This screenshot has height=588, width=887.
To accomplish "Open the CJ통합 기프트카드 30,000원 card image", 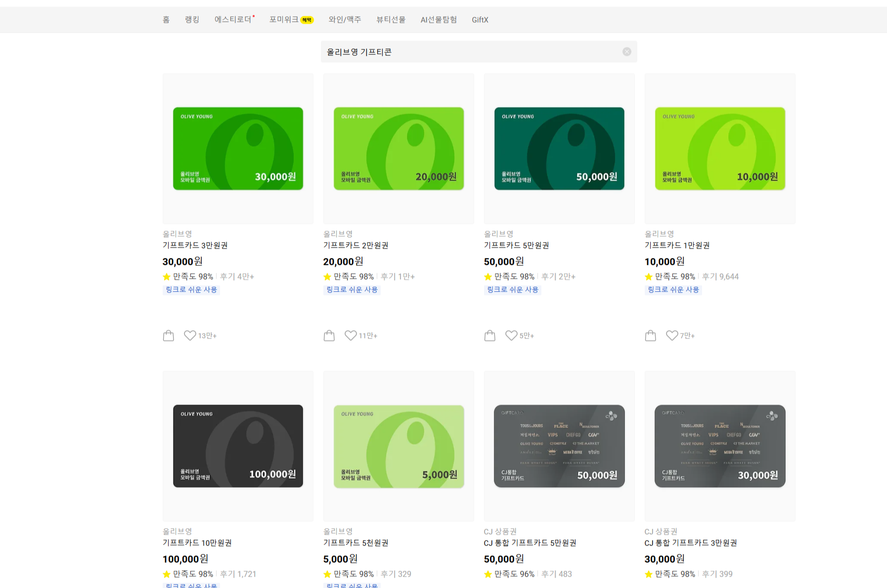I will pyautogui.click(x=720, y=446).
